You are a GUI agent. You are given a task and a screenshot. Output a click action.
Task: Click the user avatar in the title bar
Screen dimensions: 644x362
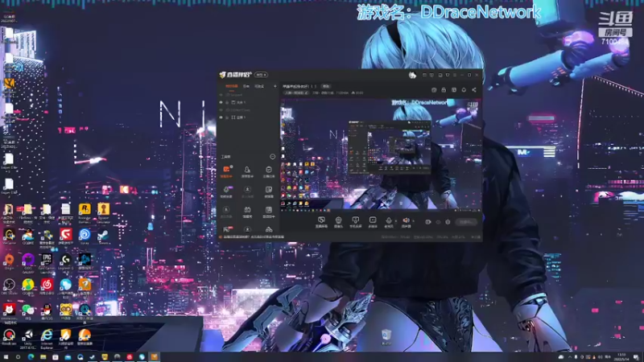coord(412,75)
